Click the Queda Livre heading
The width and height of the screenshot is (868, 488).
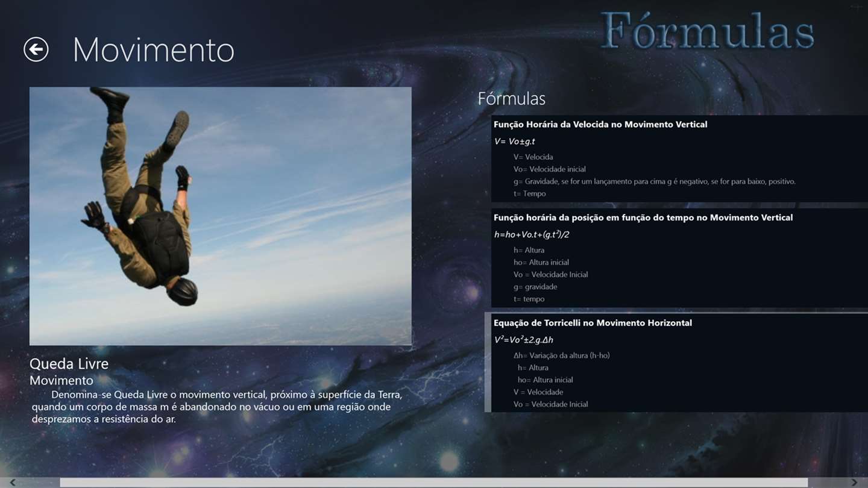69,364
